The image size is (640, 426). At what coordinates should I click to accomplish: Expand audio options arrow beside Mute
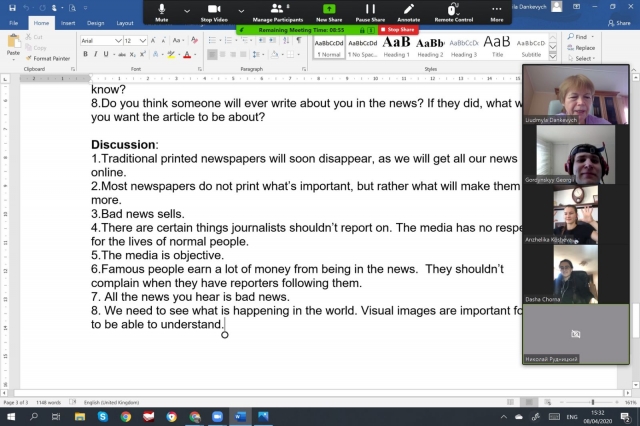tap(186, 11)
